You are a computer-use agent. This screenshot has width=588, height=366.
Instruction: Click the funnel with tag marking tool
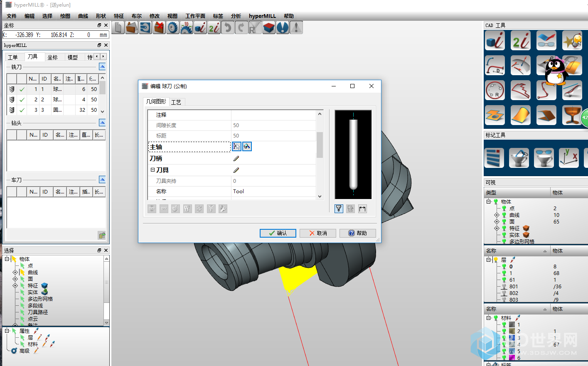pyautogui.click(x=519, y=158)
